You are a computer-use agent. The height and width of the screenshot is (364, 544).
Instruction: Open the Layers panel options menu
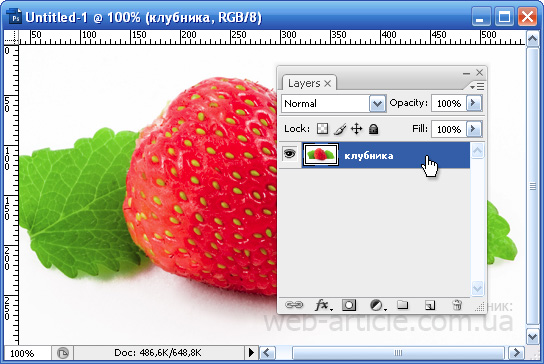coord(477,86)
